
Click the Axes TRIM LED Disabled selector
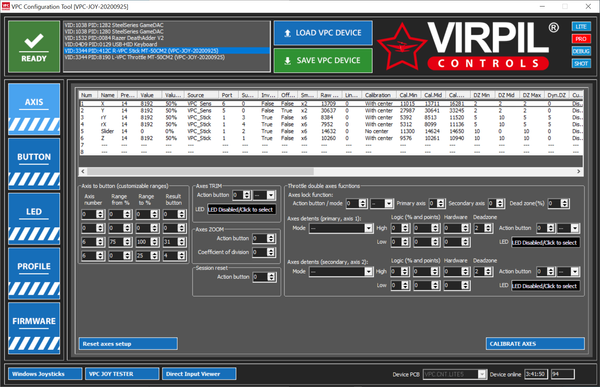click(241, 209)
